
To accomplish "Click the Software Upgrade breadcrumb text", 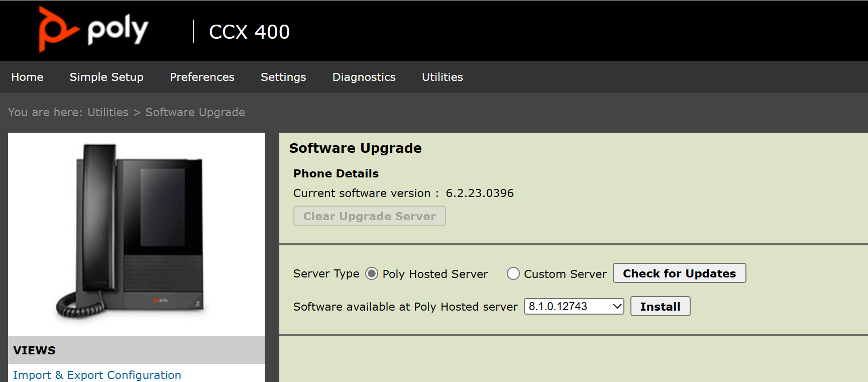I will (x=195, y=112).
